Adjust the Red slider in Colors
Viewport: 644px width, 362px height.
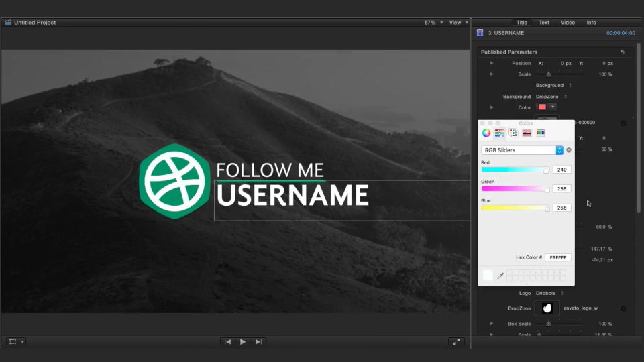pos(515,170)
